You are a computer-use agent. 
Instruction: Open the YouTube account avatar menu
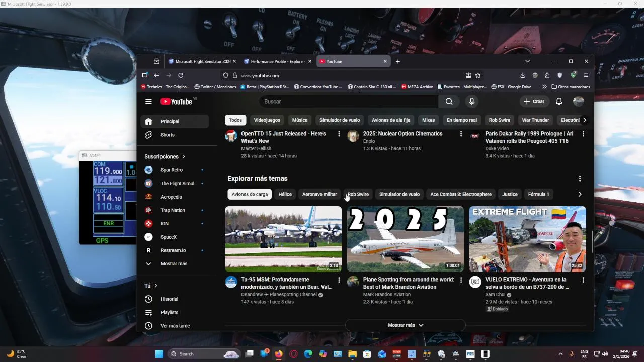point(579,101)
